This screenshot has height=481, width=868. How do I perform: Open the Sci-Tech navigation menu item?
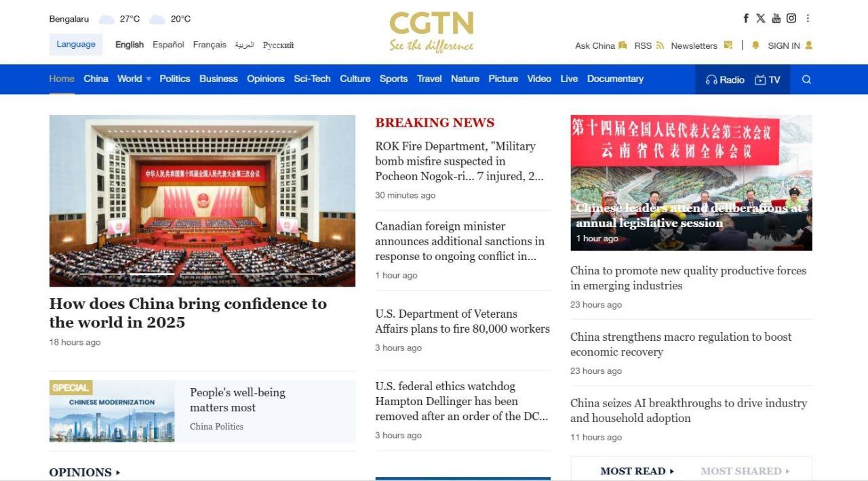(312, 79)
